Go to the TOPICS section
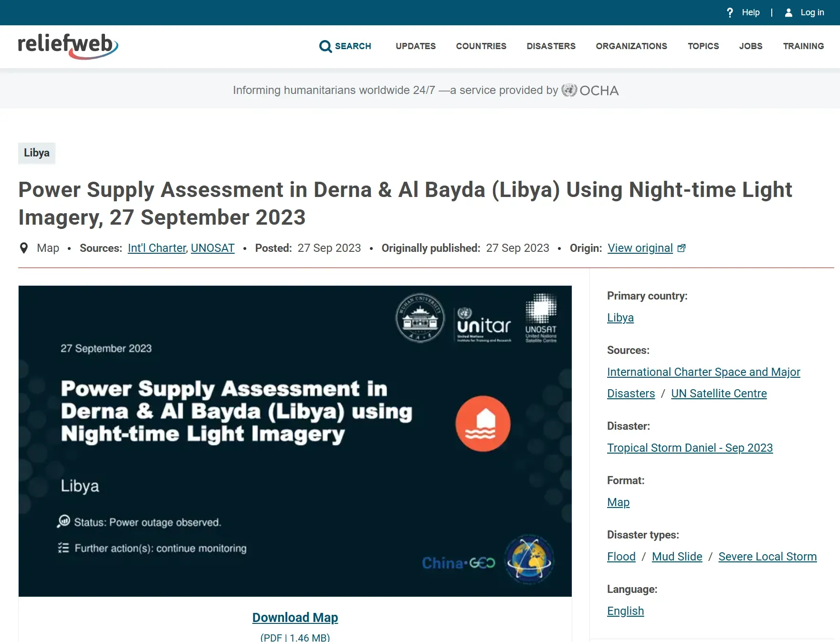The width and height of the screenshot is (840, 642). point(703,46)
